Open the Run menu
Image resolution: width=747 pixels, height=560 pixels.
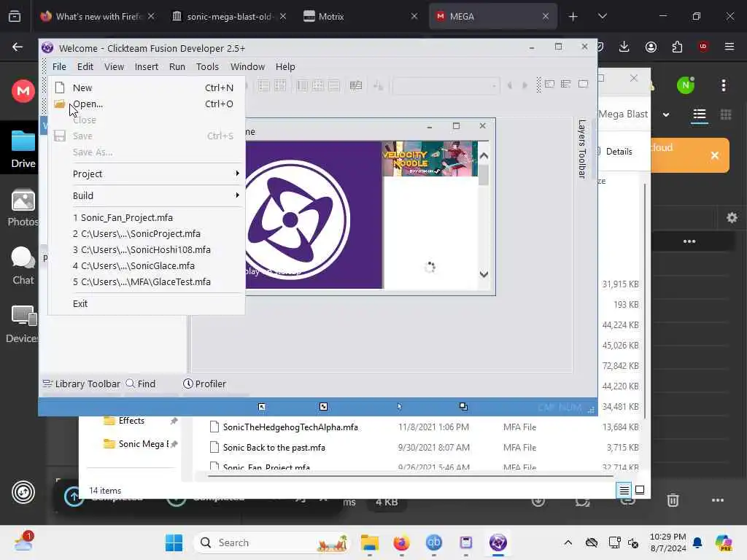(177, 66)
